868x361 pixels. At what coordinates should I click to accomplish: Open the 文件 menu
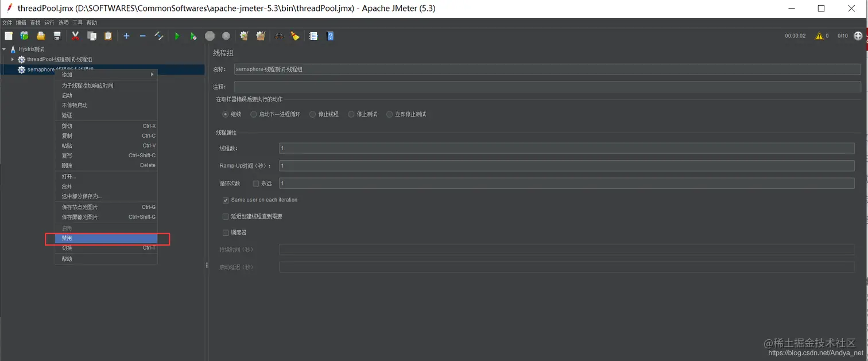pos(7,23)
